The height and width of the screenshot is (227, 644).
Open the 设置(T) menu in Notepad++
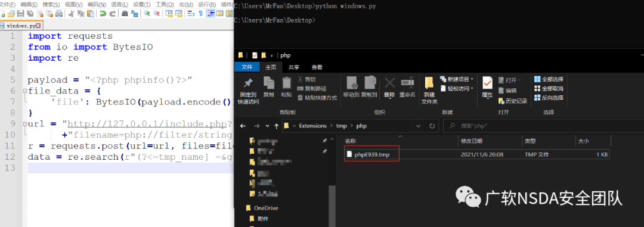pyautogui.click(x=142, y=4)
